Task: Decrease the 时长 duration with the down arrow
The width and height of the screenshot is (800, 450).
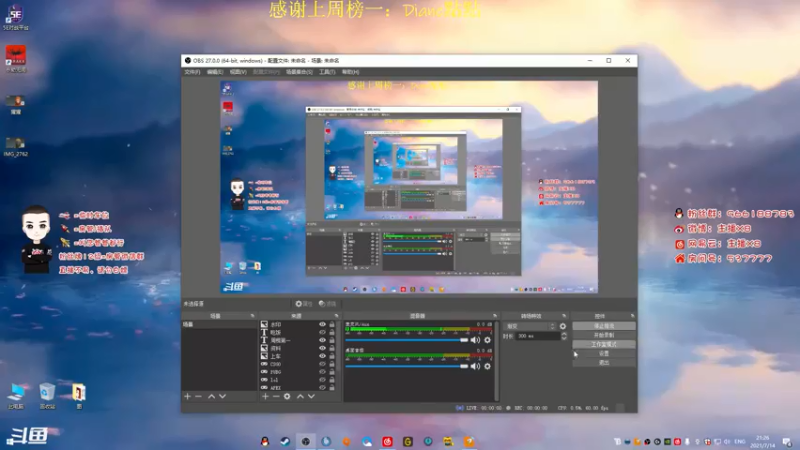Action: tap(564, 338)
